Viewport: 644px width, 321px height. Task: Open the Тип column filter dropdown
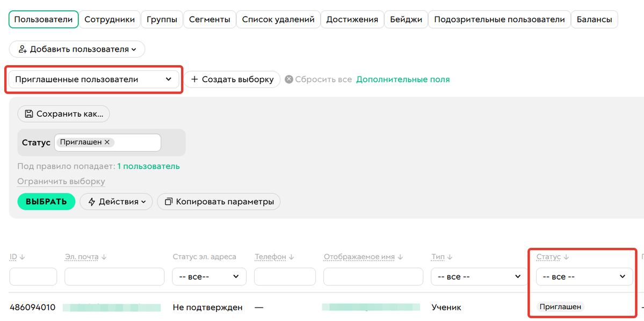click(477, 276)
